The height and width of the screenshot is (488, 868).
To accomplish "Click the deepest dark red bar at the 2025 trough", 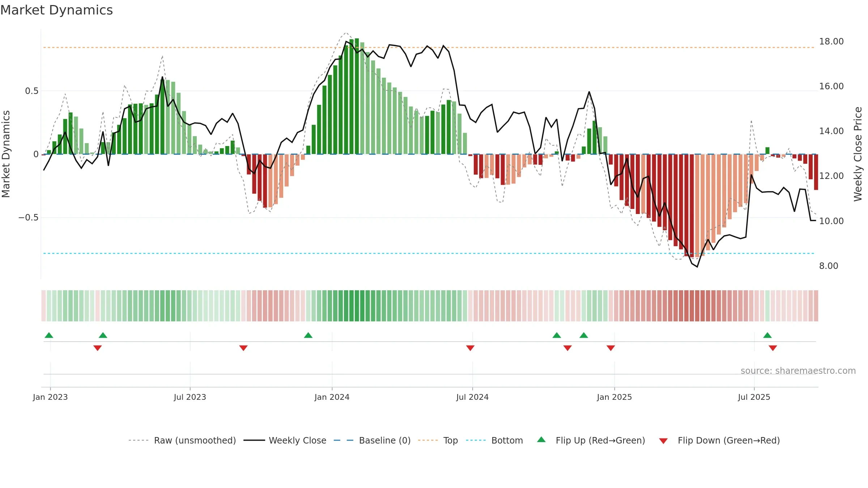I will 692,206.
